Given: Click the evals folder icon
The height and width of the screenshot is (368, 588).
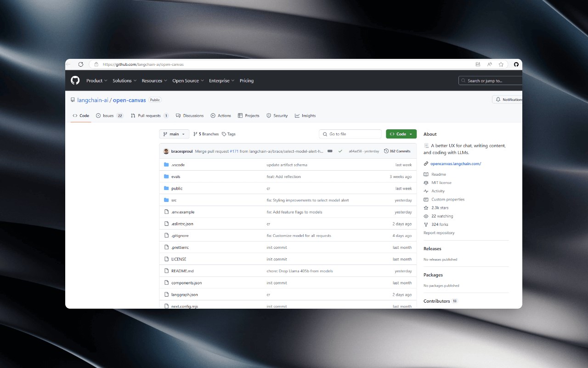Looking at the screenshot, I should [166, 177].
